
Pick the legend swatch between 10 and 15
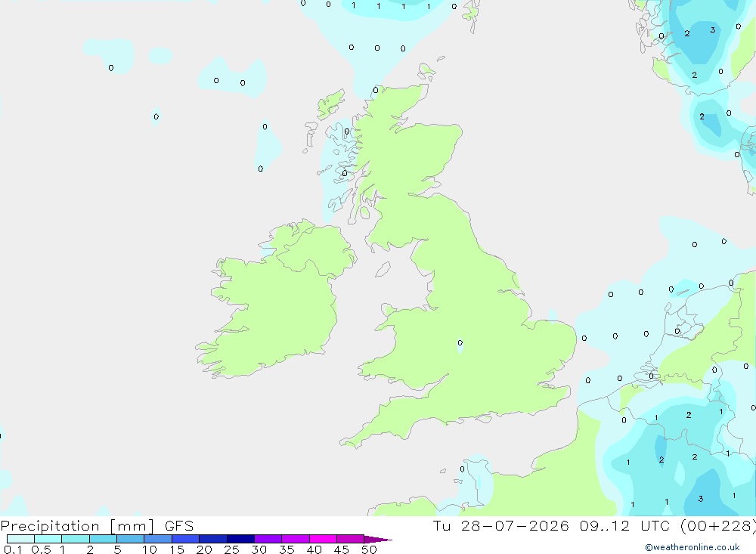(x=158, y=539)
